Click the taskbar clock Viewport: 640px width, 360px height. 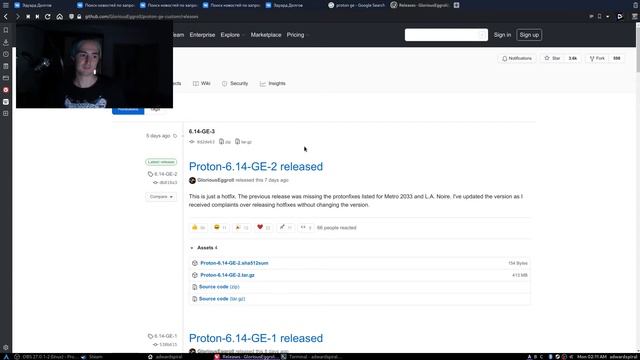[x=591, y=357]
